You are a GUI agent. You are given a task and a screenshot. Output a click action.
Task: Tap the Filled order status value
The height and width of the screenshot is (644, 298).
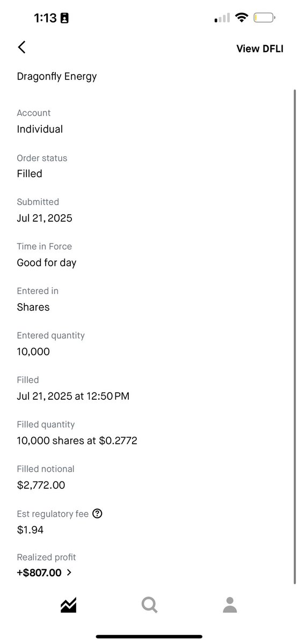pos(30,174)
